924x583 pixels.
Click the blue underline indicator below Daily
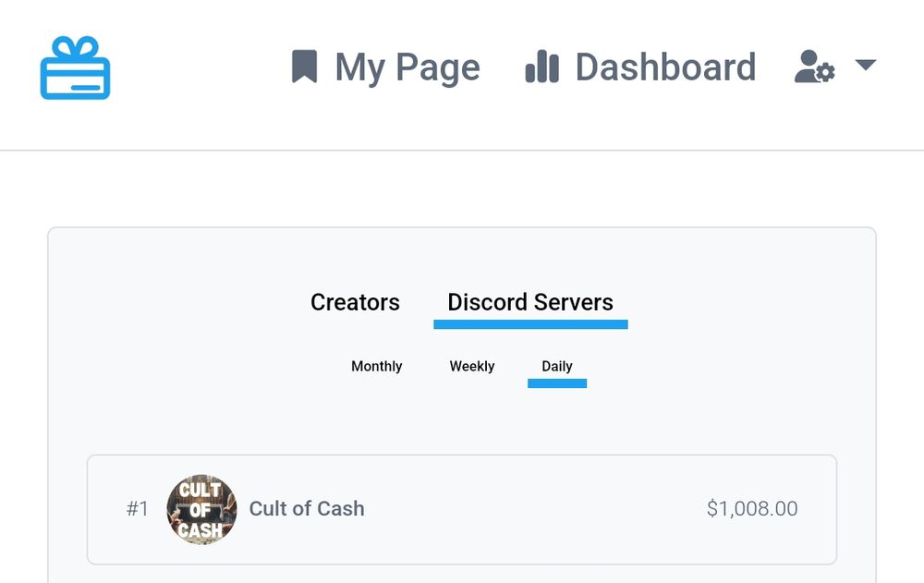click(x=556, y=383)
